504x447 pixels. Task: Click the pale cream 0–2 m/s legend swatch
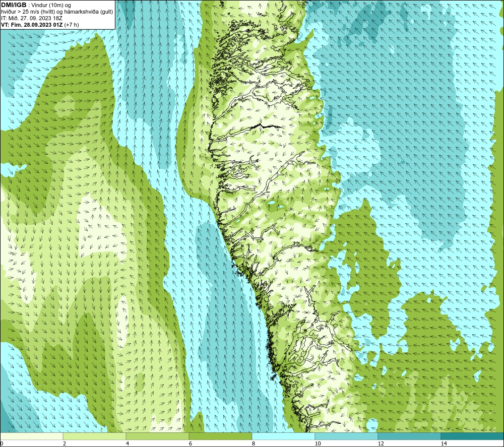(31, 436)
